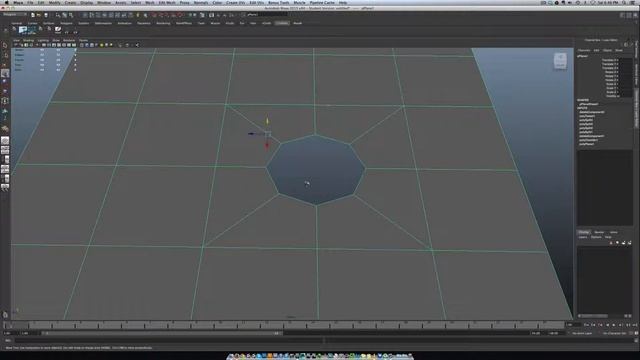This screenshot has height=360, width=640.
Task: Choose the Select tool arrow in toolbox
Action: [5, 46]
